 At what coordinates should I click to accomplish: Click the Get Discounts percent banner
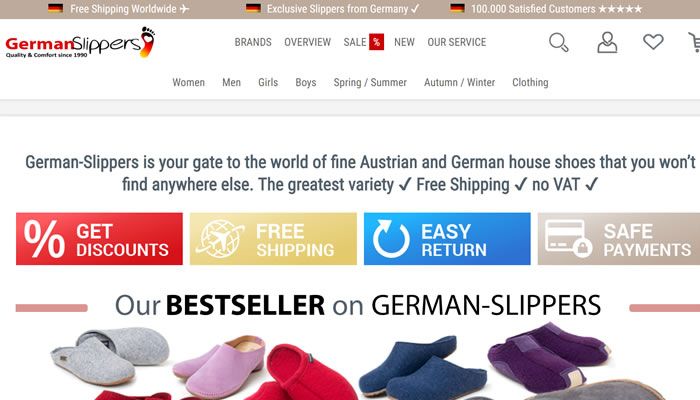pyautogui.click(x=99, y=239)
